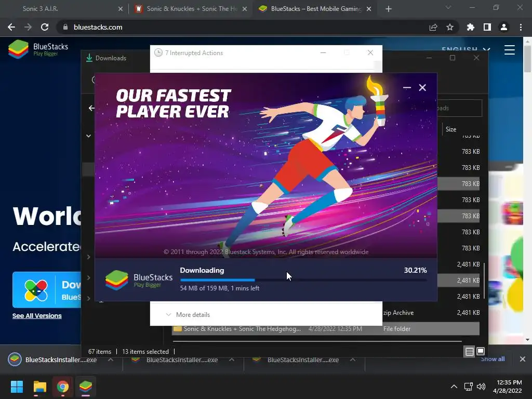Expand More details in Interrupted Actions
532x399 pixels.
[188, 314]
